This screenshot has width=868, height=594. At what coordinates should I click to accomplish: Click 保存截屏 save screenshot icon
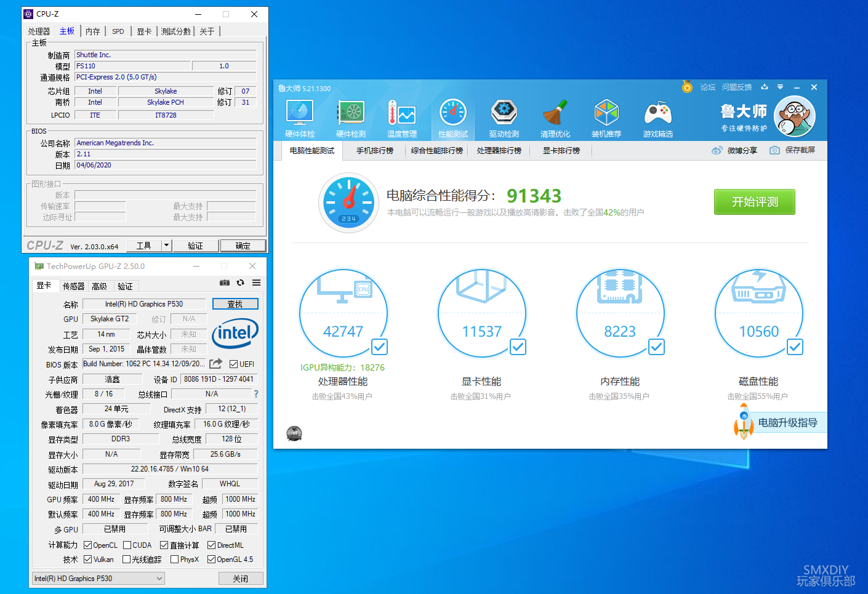coord(775,150)
